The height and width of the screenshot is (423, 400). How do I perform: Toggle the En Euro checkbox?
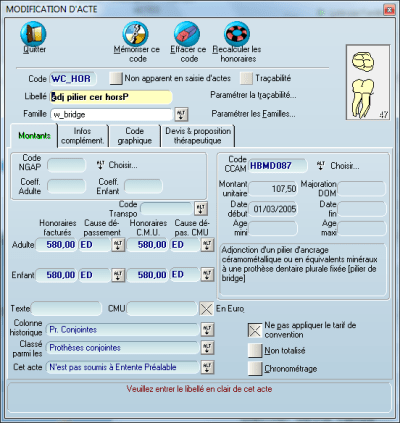pyautogui.click(x=206, y=309)
